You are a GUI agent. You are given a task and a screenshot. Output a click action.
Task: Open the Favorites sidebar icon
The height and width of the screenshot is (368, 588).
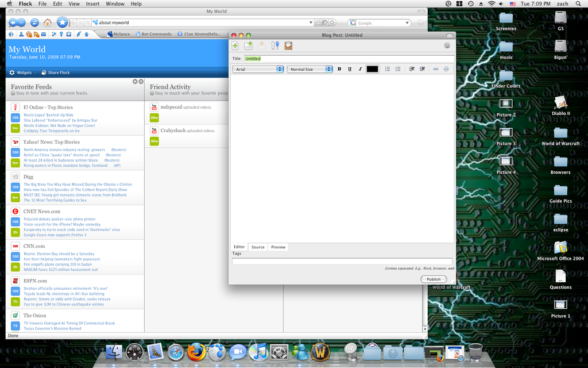pos(54,34)
